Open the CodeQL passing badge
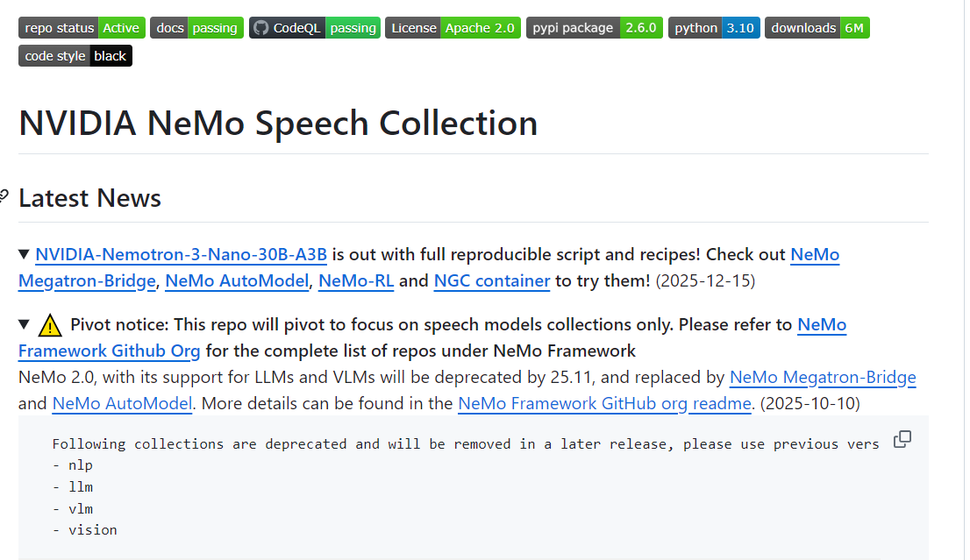This screenshot has height=560, width=970. click(x=314, y=28)
